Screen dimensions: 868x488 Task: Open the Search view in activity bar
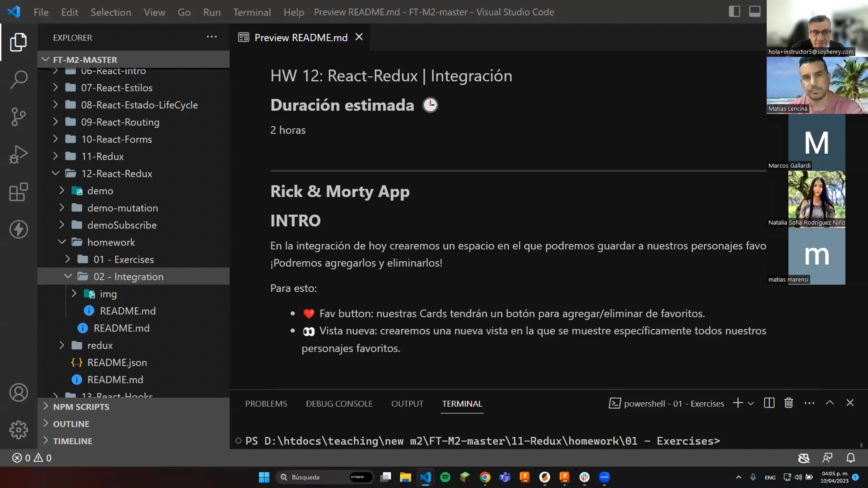tap(18, 79)
